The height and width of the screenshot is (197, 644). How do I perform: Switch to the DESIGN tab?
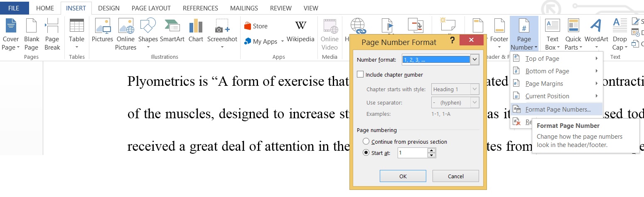[x=108, y=8]
